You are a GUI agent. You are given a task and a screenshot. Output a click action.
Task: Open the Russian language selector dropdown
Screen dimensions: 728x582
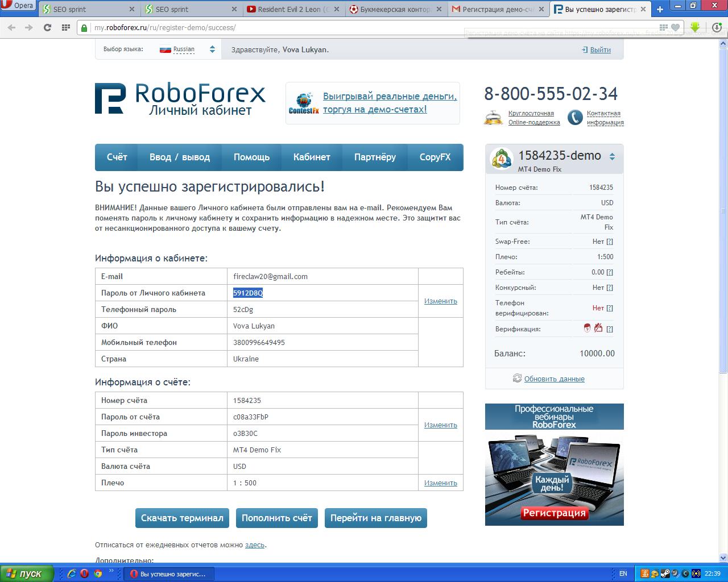(187, 49)
